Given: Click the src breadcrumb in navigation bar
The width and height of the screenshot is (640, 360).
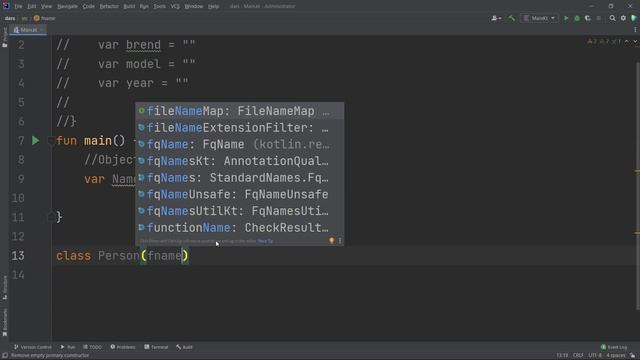Looking at the screenshot, I should (x=24, y=18).
